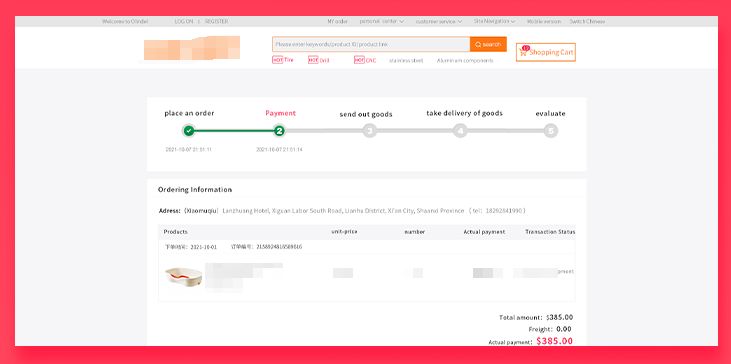
Task: Click the Payment step 2 circle
Action: pos(279,131)
